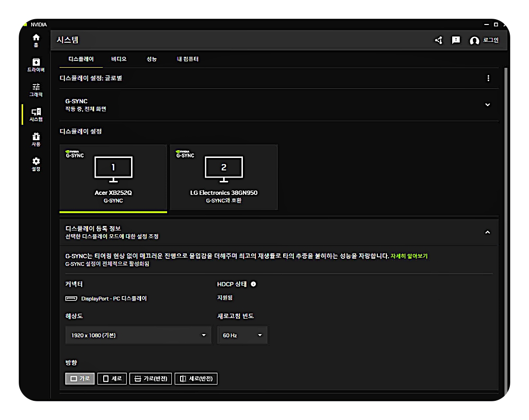Click the 새로고침 빈도 label
529x420 pixels.
pos(236,316)
